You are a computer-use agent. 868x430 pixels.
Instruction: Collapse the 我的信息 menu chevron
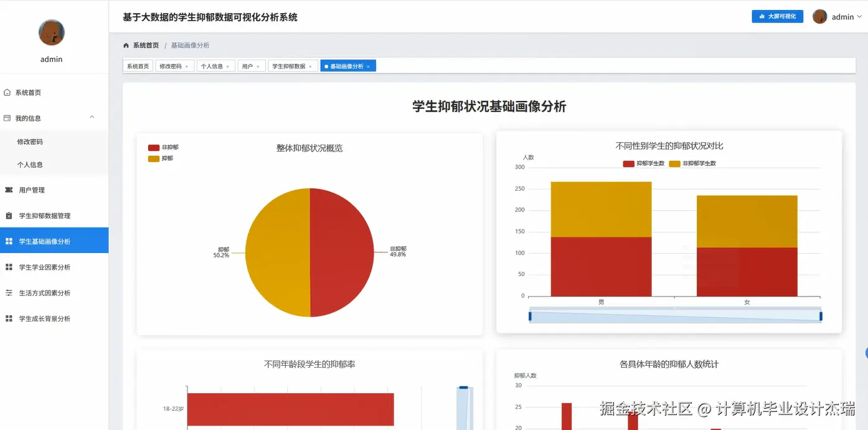tap(92, 117)
